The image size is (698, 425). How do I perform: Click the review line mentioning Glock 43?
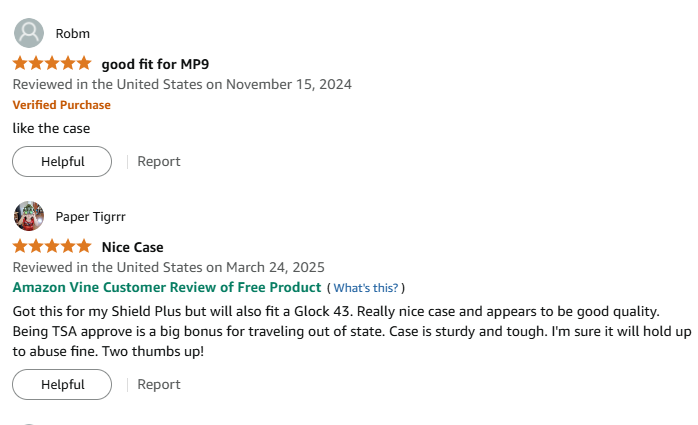pyautogui.click(x=336, y=312)
